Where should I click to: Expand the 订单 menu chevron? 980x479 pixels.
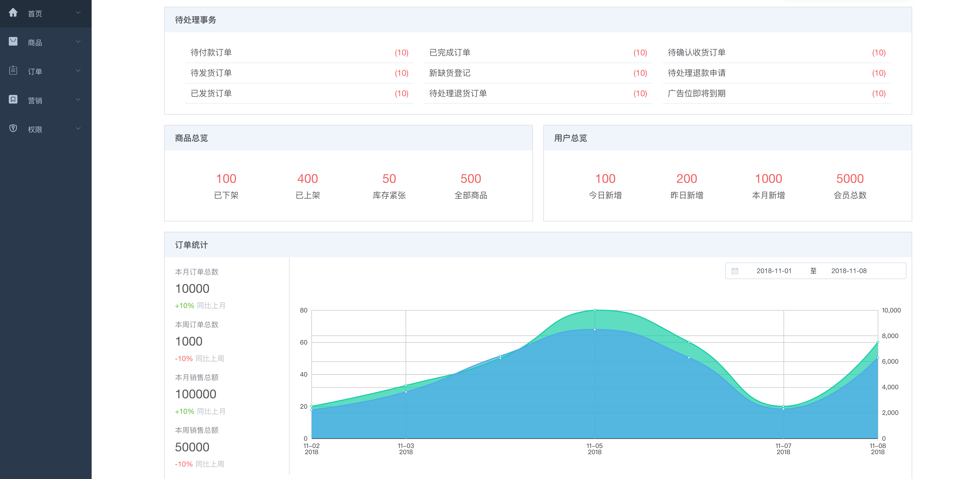[78, 71]
